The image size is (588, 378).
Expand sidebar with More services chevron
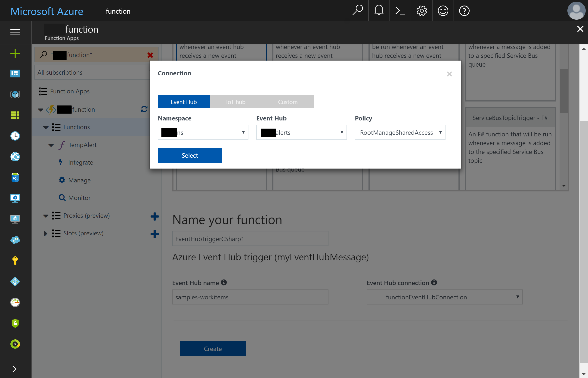pyautogui.click(x=14, y=369)
